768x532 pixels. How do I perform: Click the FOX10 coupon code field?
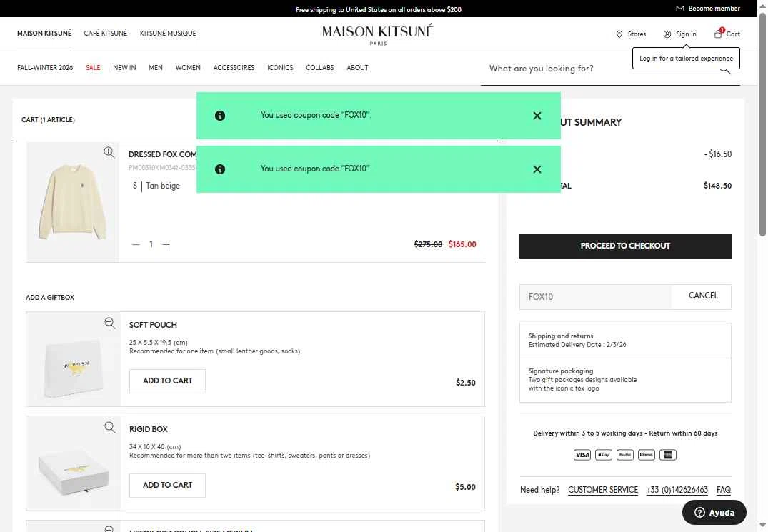click(595, 297)
